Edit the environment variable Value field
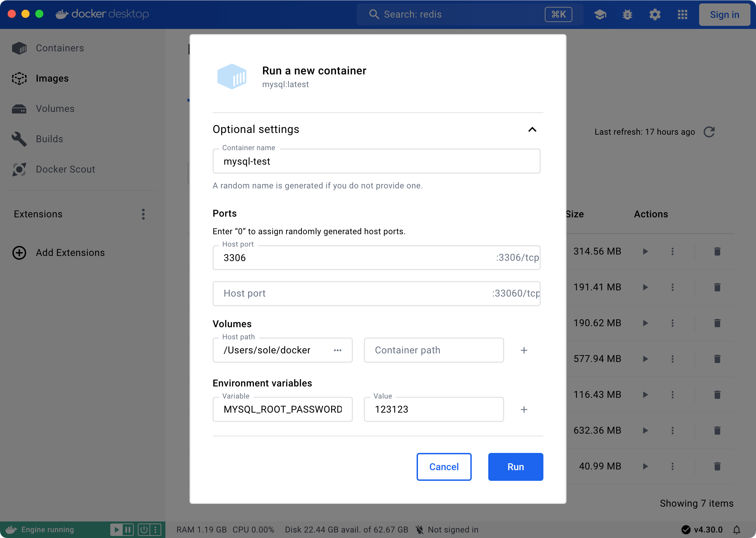 (x=434, y=410)
